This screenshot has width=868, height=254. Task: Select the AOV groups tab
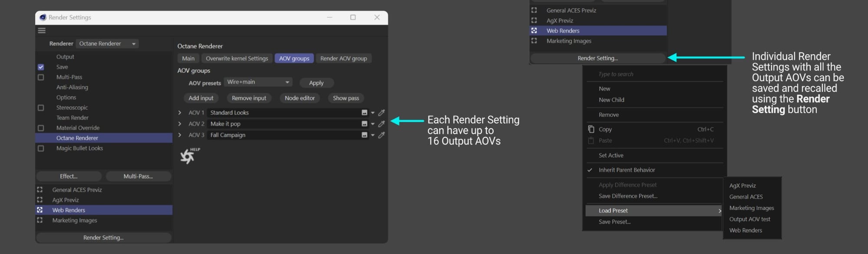pos(294,59)
